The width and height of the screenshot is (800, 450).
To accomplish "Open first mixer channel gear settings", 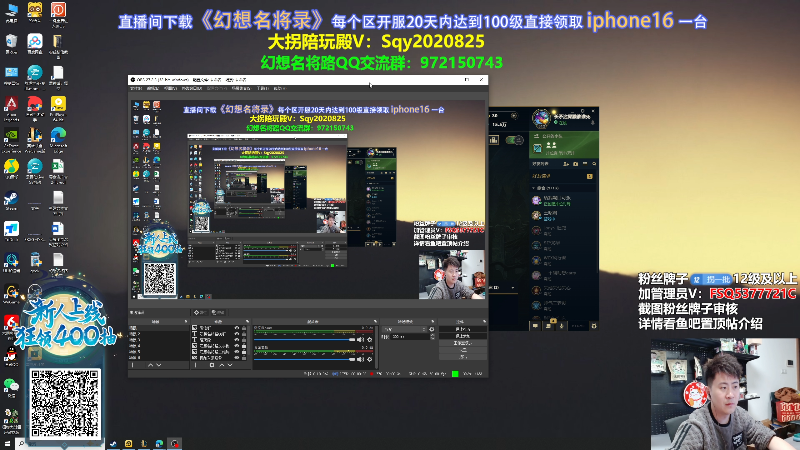I will (x=369, y=339).
